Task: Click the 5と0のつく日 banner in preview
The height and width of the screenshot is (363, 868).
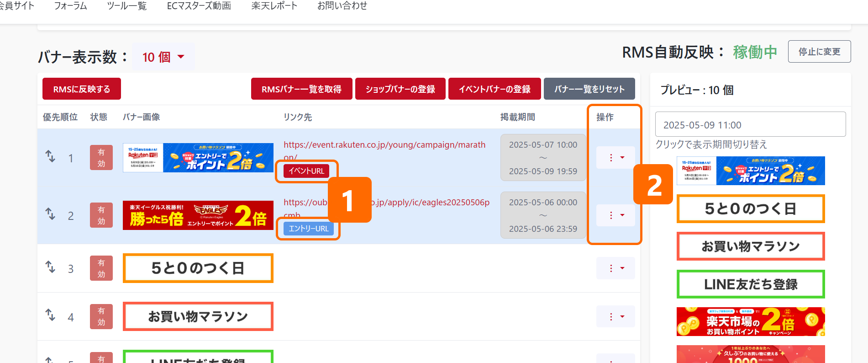Action: tap(751, 209)
